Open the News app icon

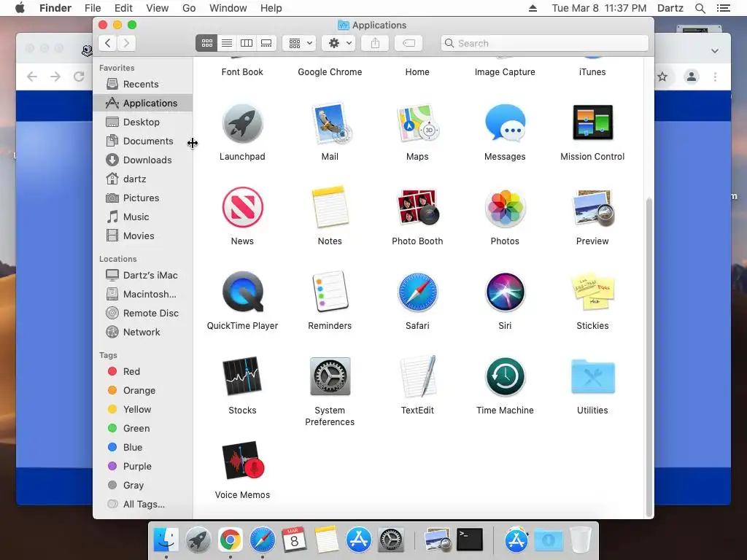[x=242, y=207]
